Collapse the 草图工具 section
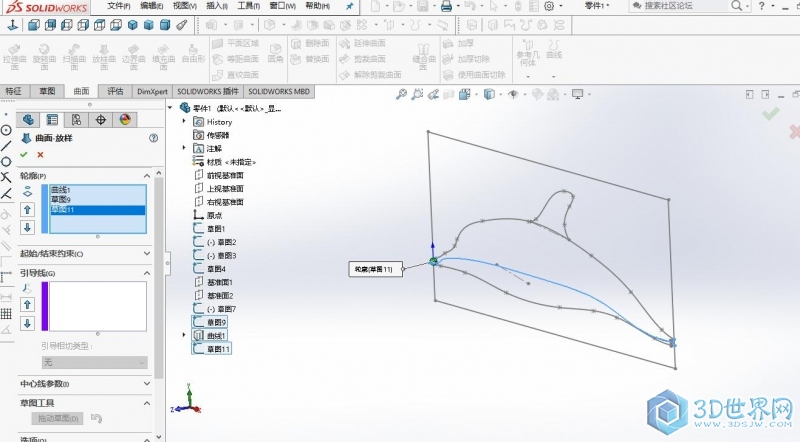This screenshot has height=442, width=800. 147,403
